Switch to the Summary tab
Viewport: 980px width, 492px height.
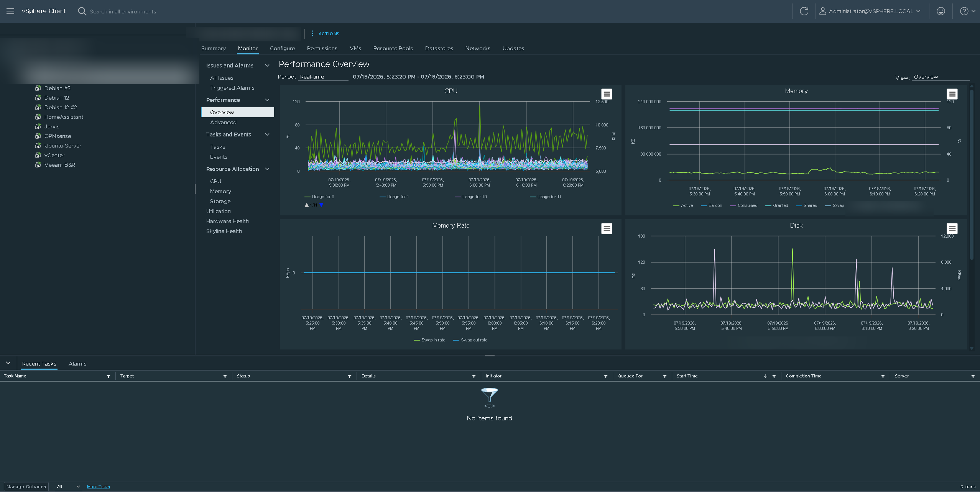(x=214, y=48)
